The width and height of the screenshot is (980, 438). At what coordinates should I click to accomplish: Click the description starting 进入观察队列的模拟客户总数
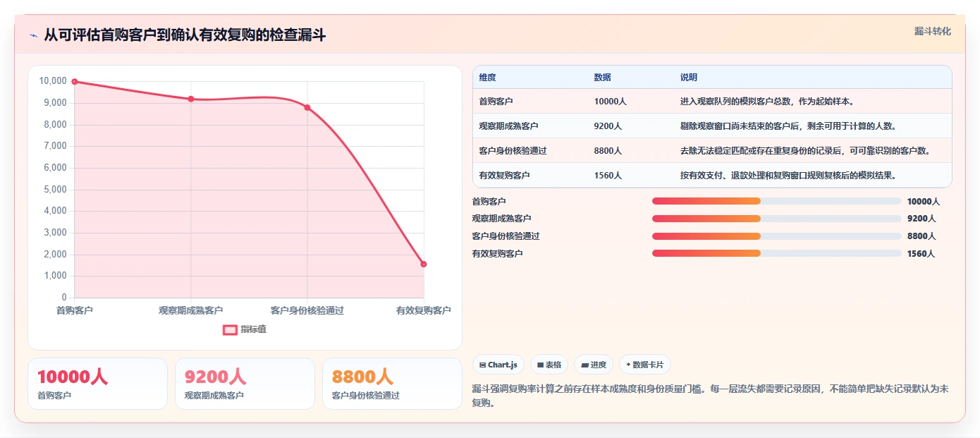point(767,102)
